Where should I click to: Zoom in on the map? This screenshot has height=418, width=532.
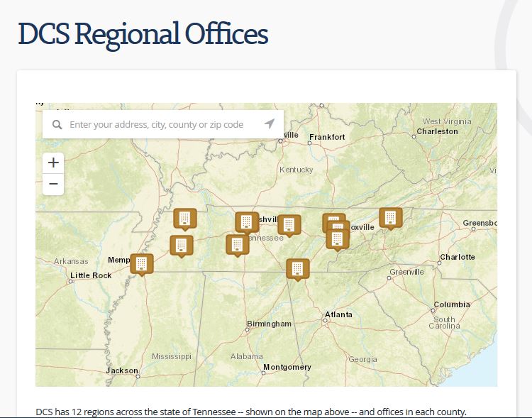point(53,163)
